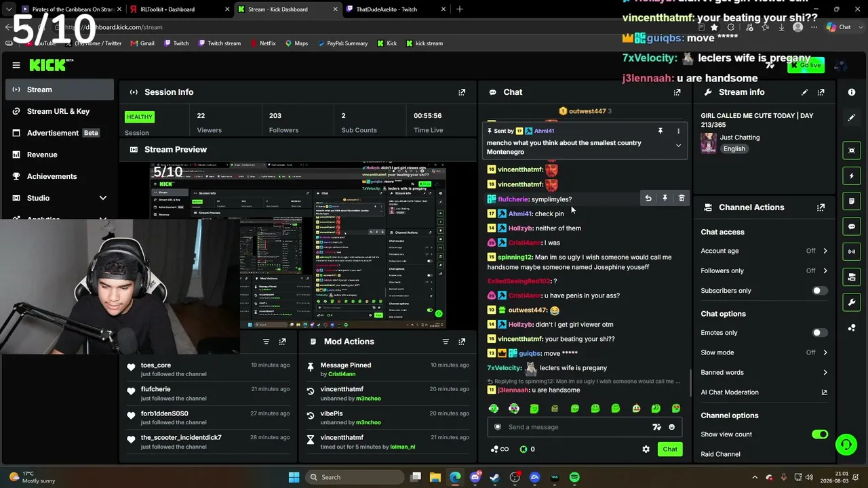Pop out the Channel Actions panel
The width and height of the screenshot is (868, 488).
point(821,207)
